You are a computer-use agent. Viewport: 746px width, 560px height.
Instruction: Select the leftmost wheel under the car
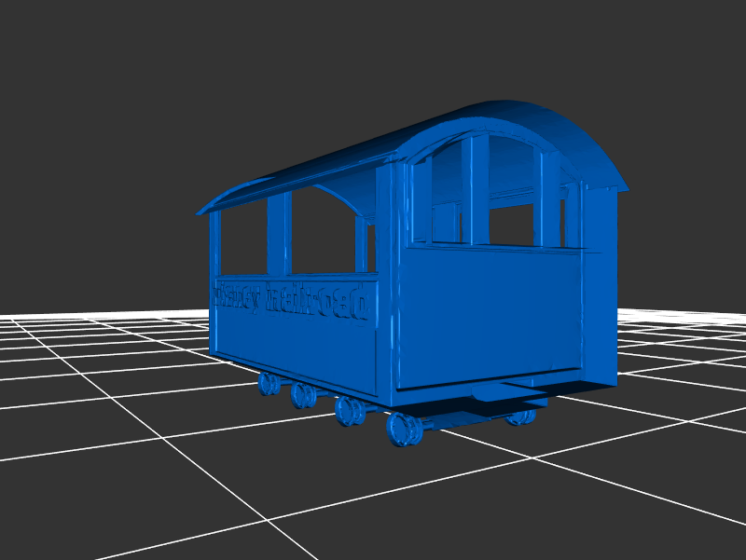pos(269,383)
